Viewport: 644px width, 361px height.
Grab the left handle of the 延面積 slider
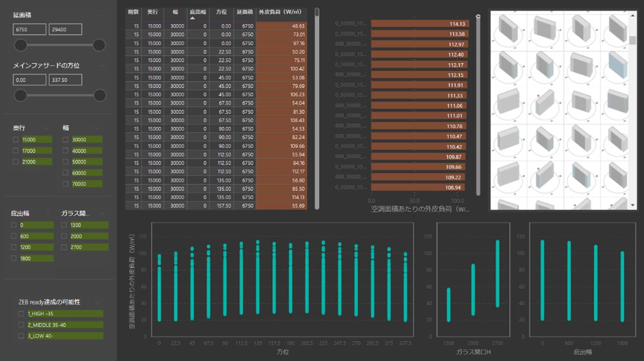[x=21, y=45]
